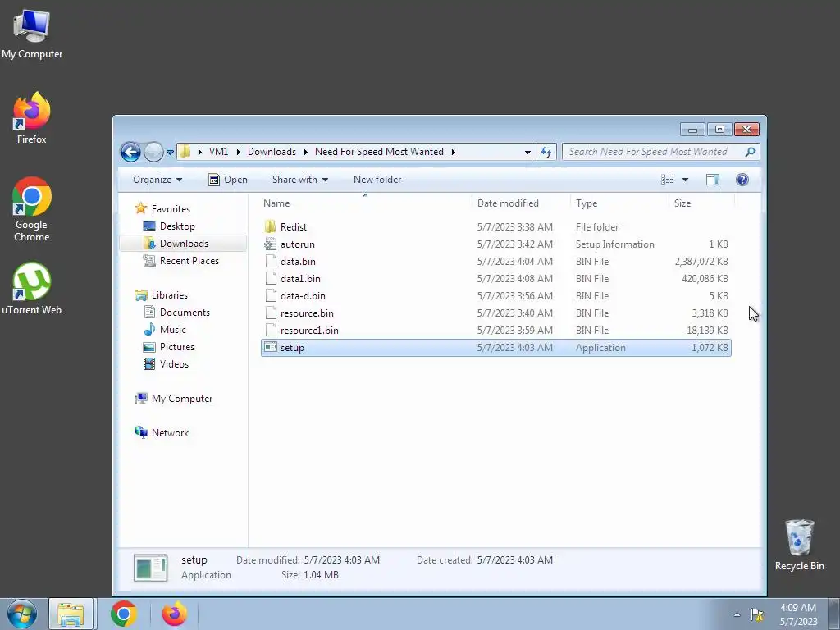840x630 pixels.
Task: Select data.bin file
Action: [496, 262]
